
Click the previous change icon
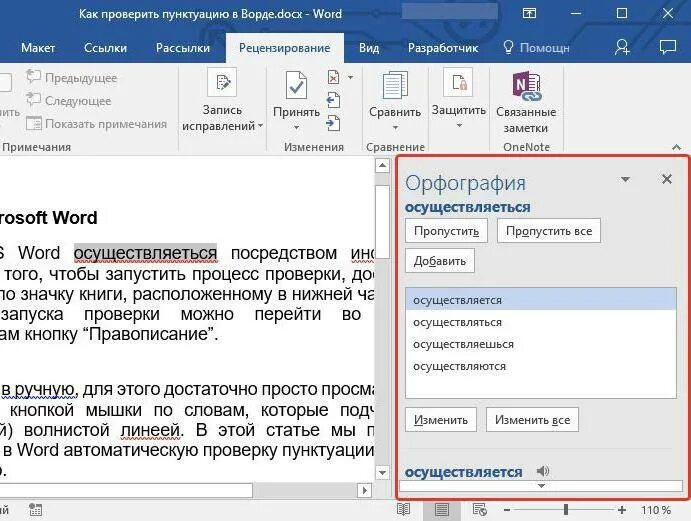coord(333,100)
